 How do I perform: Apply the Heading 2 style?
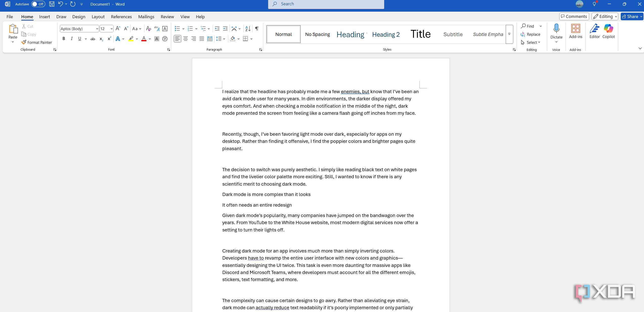(x=386, y=34)
